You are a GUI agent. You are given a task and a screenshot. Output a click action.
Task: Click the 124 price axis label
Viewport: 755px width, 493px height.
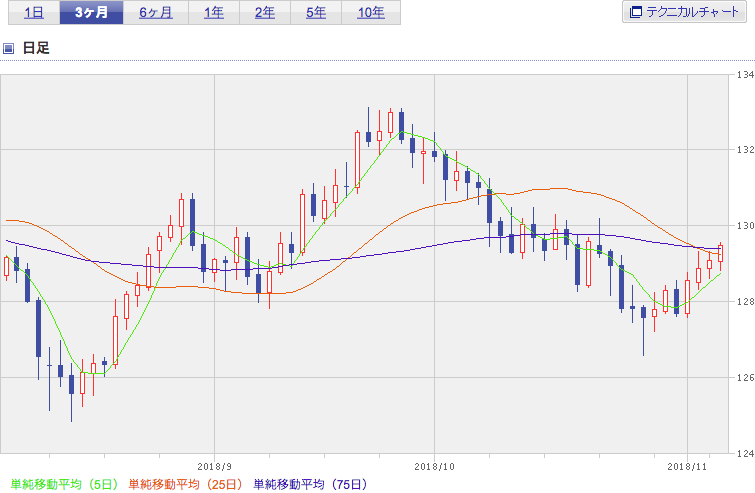click(x=745, y=453)
